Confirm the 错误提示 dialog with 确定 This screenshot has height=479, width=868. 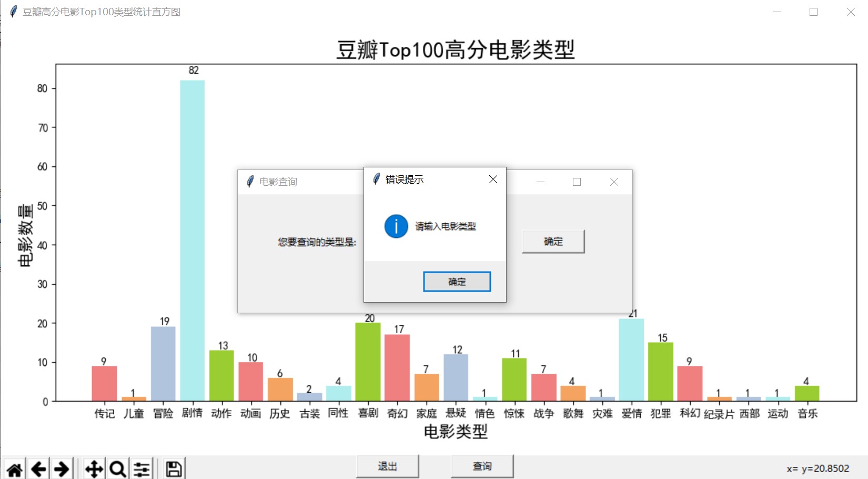point(457,282)
